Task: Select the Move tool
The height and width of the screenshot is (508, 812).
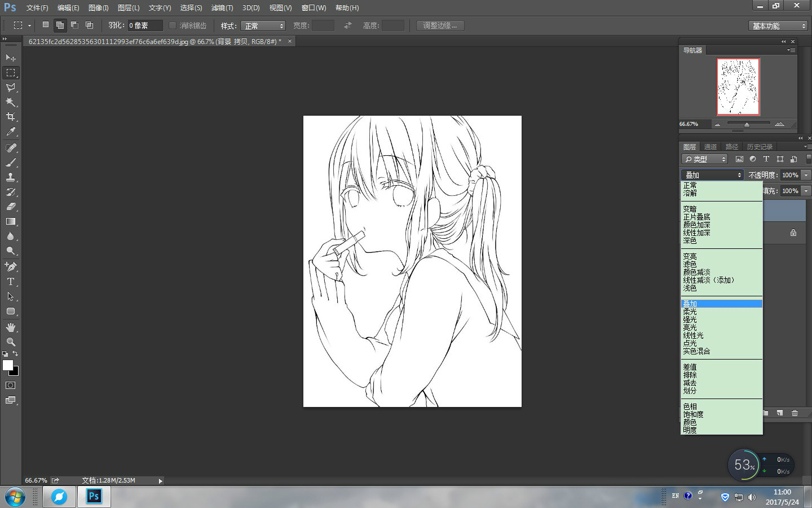Action: pyautogui.click(x=11, y=58)
